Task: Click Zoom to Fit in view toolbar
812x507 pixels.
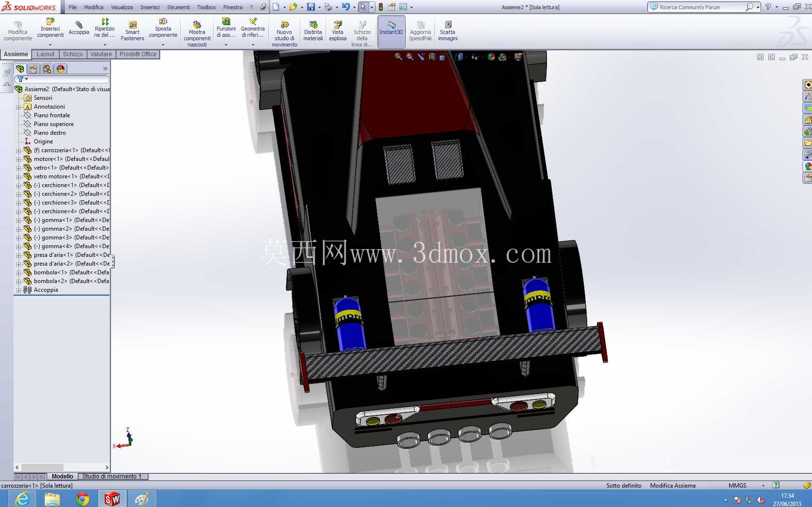Action: coord(398,57)
